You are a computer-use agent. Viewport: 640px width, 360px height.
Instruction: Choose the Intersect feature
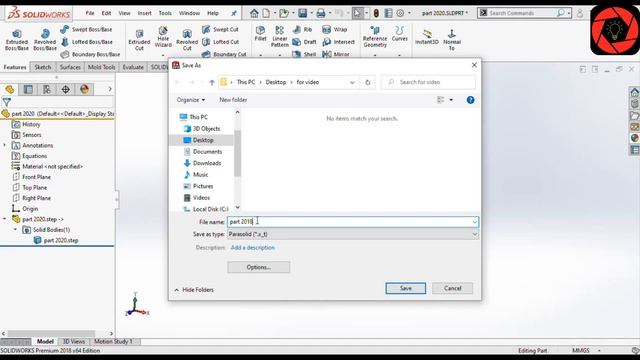(338, 42)
